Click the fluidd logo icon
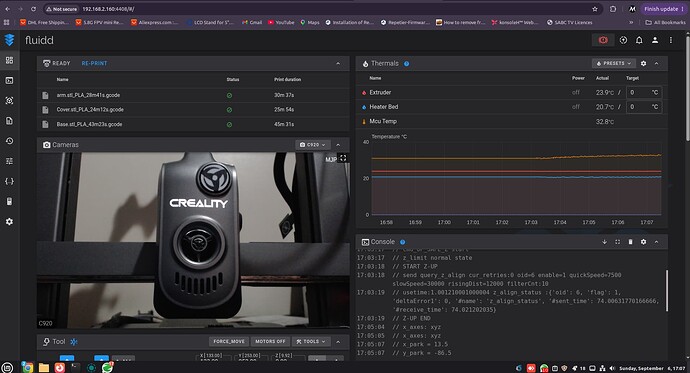Screen dimensions: 690x373 point(9,40)
